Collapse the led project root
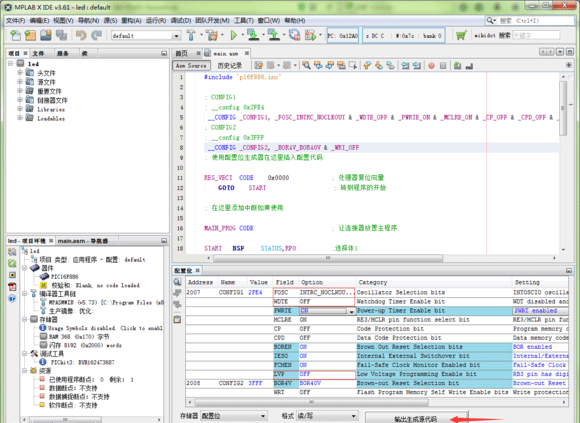This screenshot has height=423, width=580. (11, 64)
